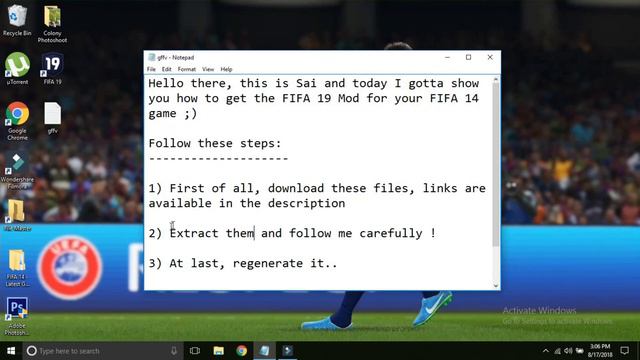Show hidden system tray icons
Viewport: 640px width, 360px height.
pos(546,351)
